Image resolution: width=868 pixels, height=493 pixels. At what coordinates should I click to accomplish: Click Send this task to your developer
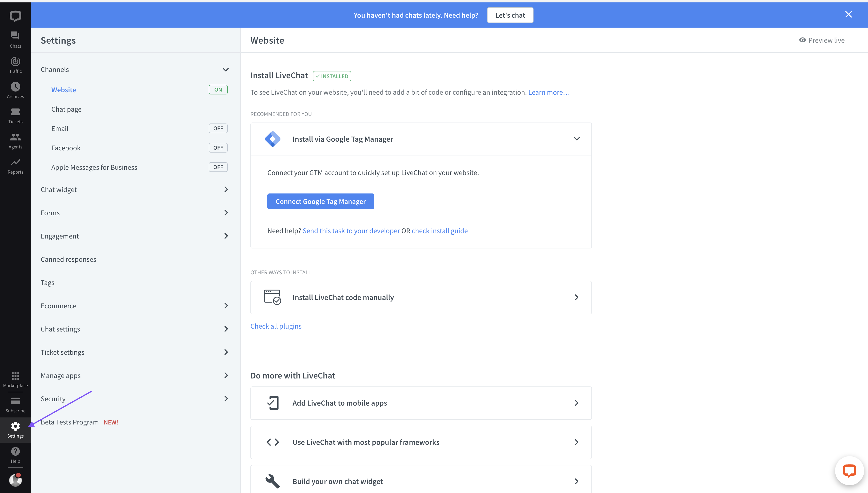(351, 231)
